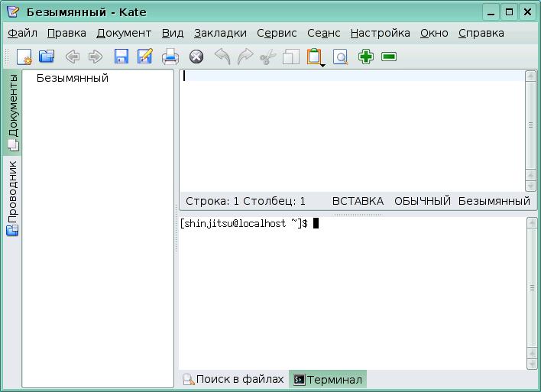Image resolution: width=541 pixels, height=392 pixels.
Task: Click the Open file folder icon
Action: pos(47,57)
